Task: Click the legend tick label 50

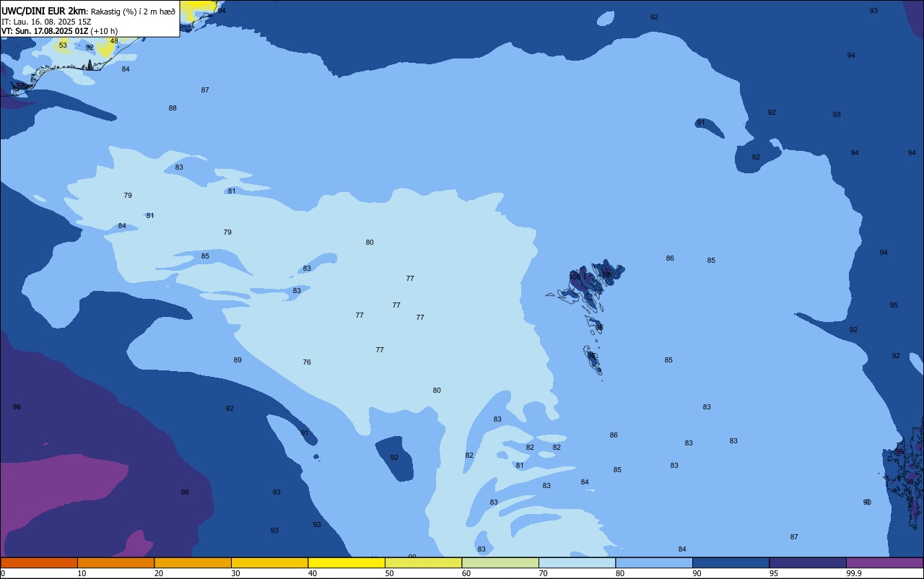Action: click(389, 573)
